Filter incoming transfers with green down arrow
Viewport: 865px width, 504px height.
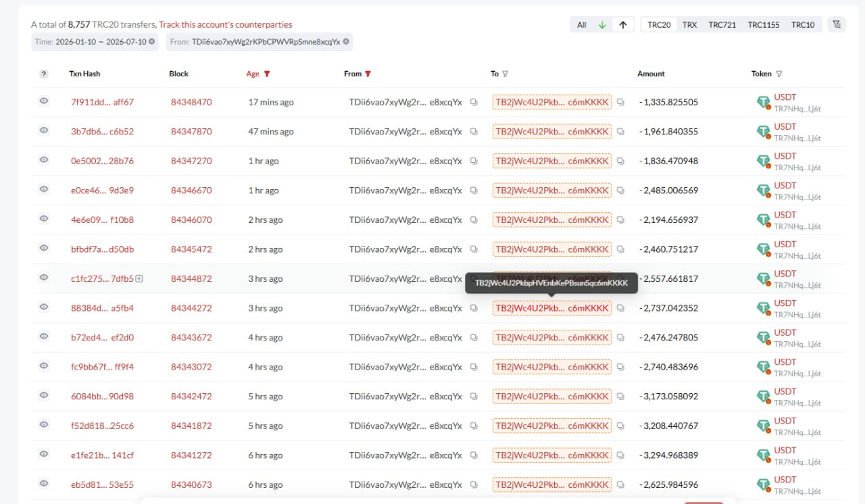point(602,25)
